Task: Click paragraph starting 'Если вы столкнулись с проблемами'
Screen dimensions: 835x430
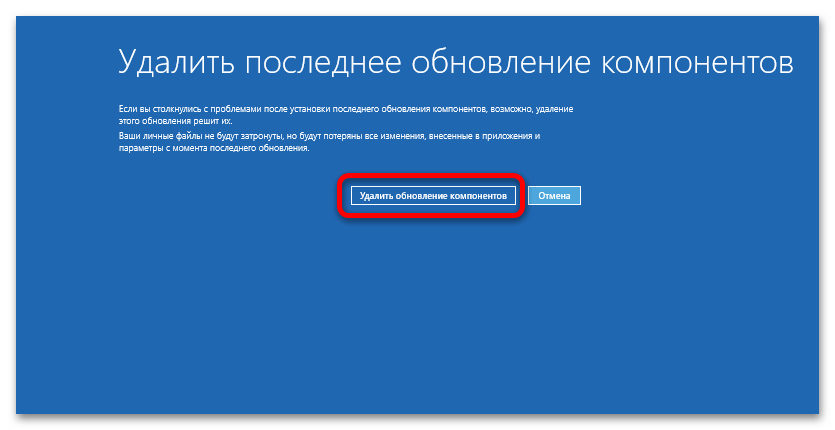Action: click(346, 115)
